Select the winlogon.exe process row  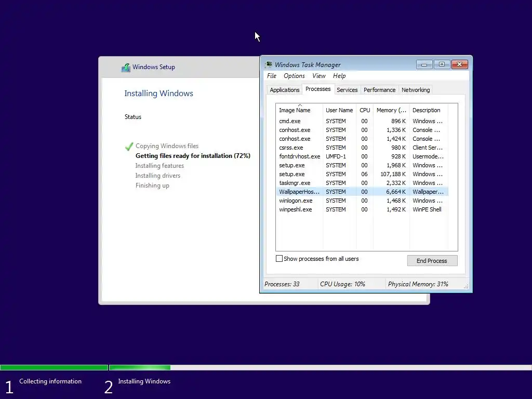coord(362,201)
